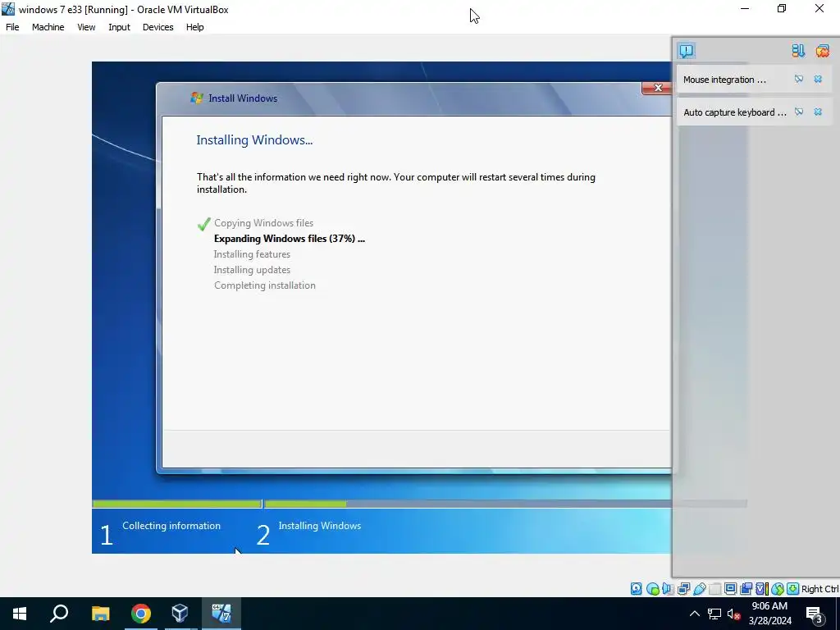
Task: Close the Install Windows dialog
Action: pyautogui.click(x=658, y=88)
